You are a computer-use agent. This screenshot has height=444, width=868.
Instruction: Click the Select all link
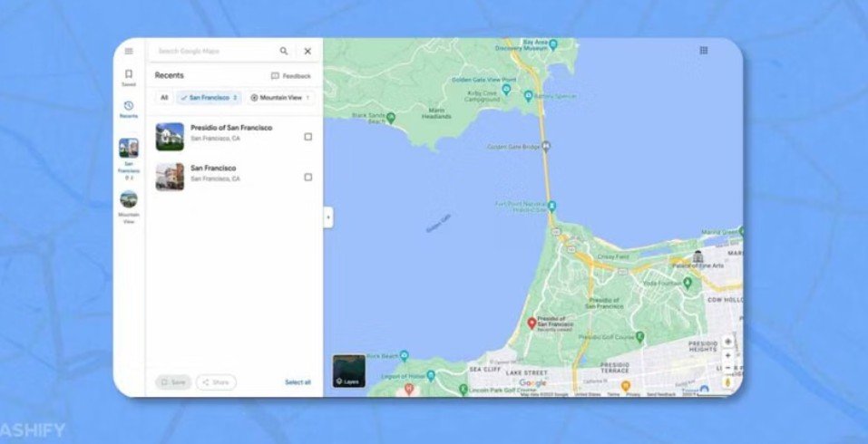click(297, 382)
